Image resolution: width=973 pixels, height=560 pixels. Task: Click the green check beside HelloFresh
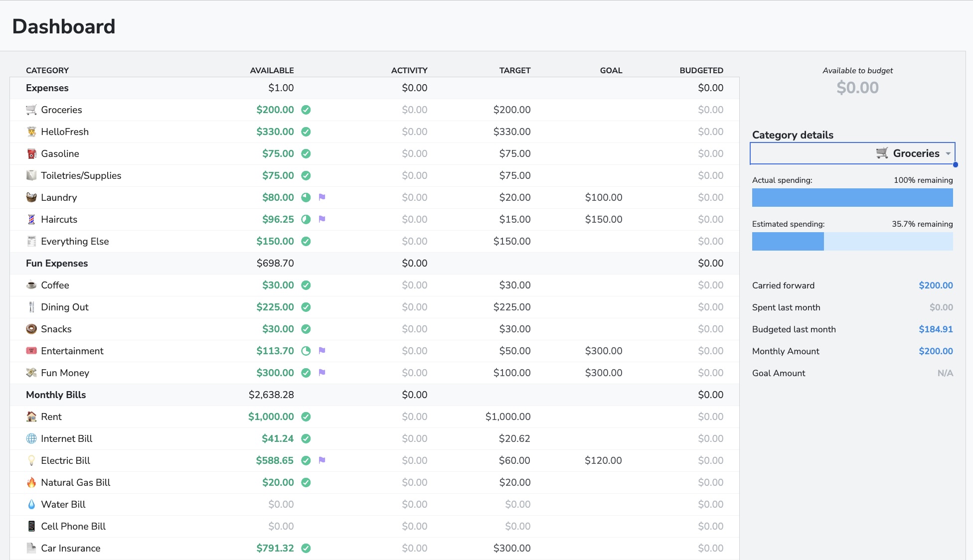point(306,132)
